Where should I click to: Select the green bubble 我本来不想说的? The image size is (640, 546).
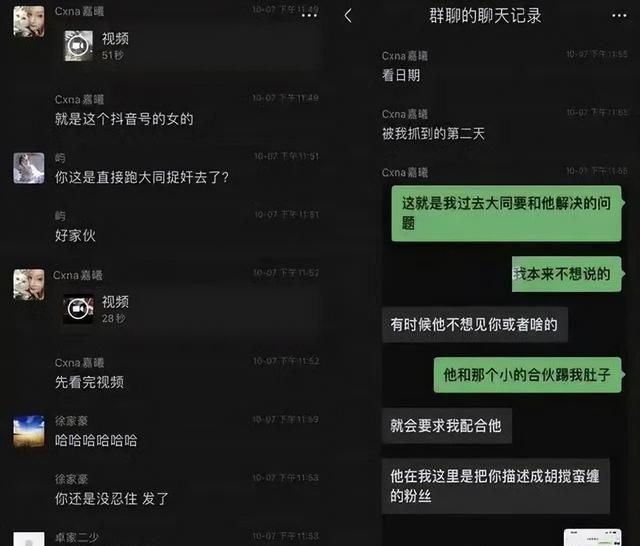[x=567, y=274]
